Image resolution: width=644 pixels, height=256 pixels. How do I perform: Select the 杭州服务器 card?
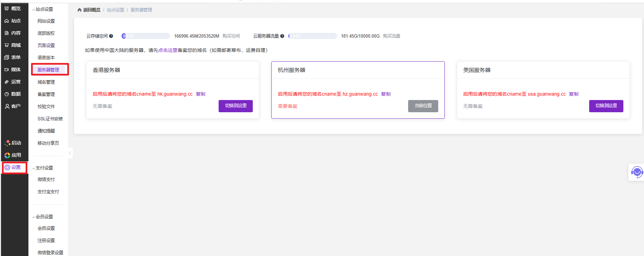pyautogui.click(x=358, y=70)
